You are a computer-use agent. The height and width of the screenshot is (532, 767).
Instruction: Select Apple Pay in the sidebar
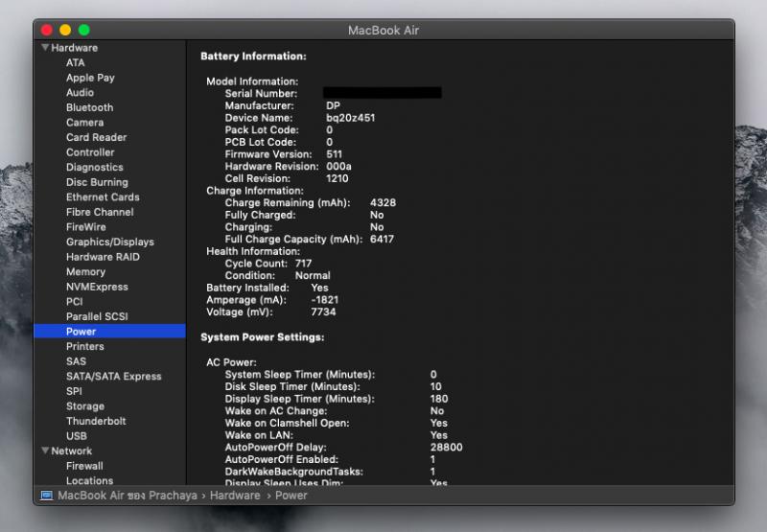click(x=90, y=78)
